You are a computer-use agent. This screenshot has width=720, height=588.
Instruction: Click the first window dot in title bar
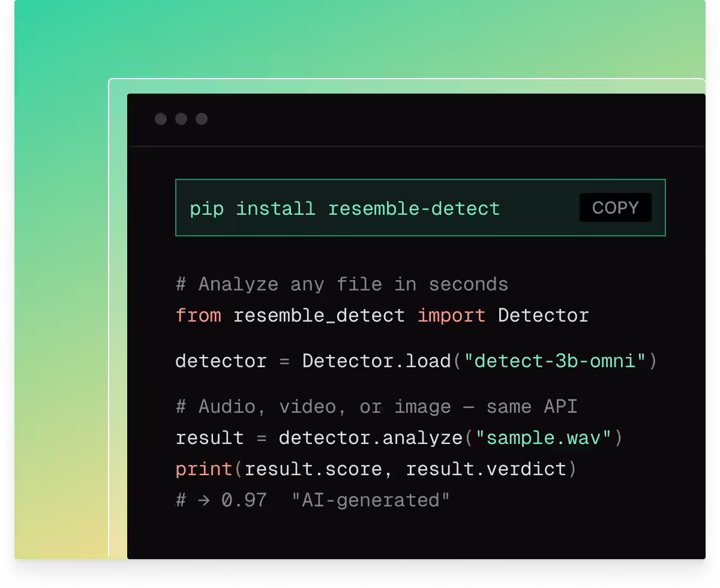[161, 119]
